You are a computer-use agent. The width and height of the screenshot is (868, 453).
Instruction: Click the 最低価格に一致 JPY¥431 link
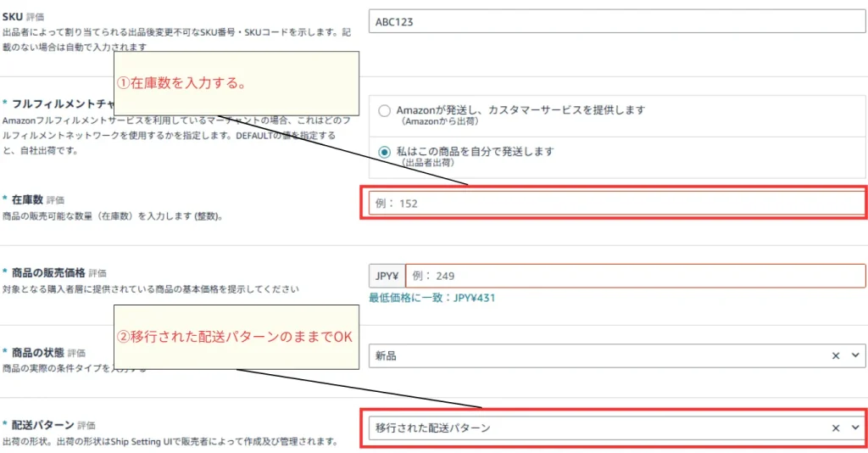point(431,298)
